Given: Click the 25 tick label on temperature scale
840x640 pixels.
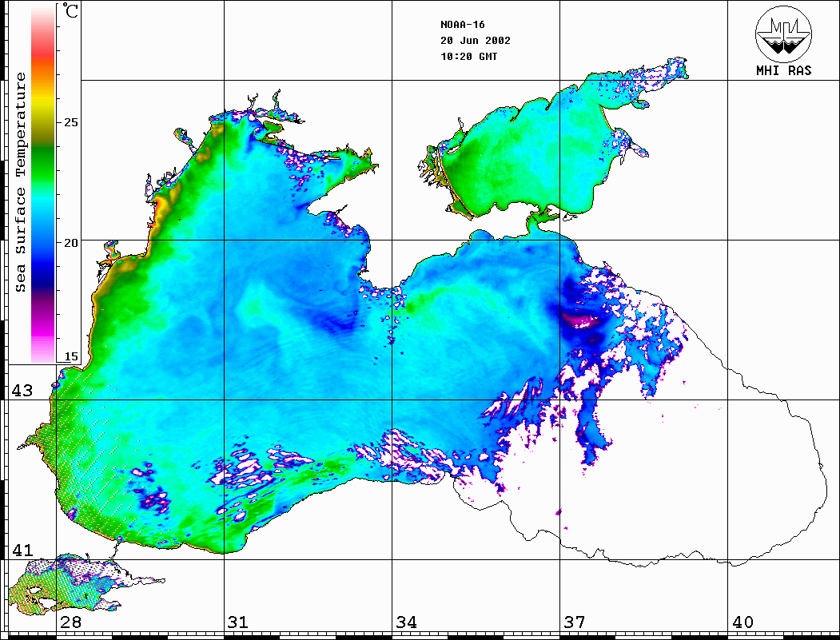Looking at the screenshot, I should (x=70, y=122).
